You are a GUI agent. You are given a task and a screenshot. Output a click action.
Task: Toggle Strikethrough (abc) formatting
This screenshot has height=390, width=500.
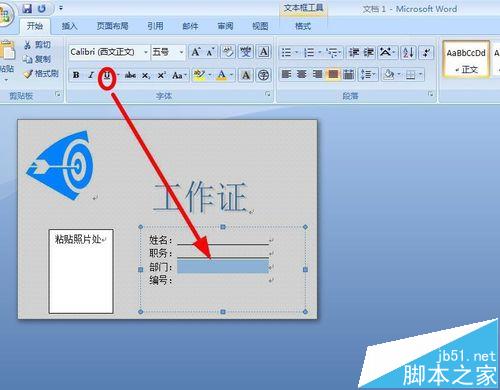click(130, 75)
